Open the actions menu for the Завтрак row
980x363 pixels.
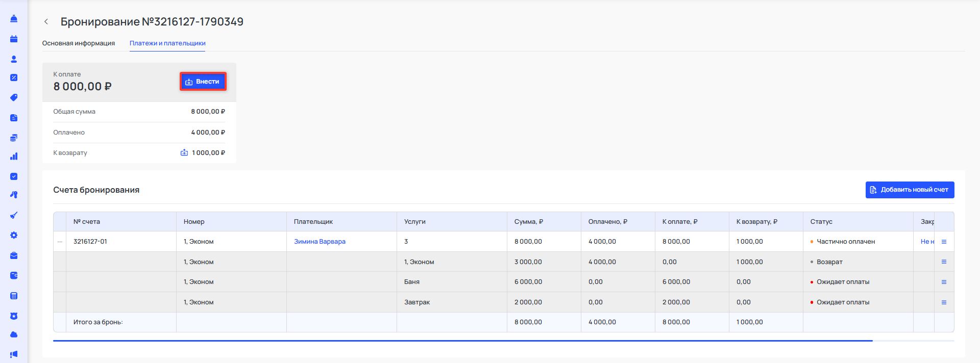[x=944, y=302]
